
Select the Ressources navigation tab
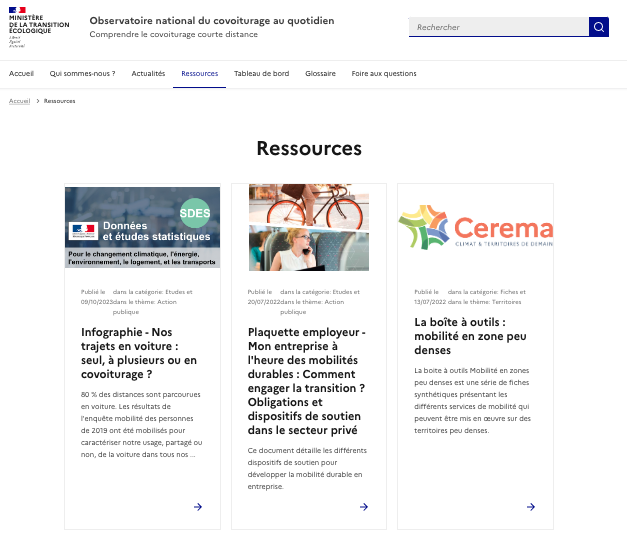(199, 73)
